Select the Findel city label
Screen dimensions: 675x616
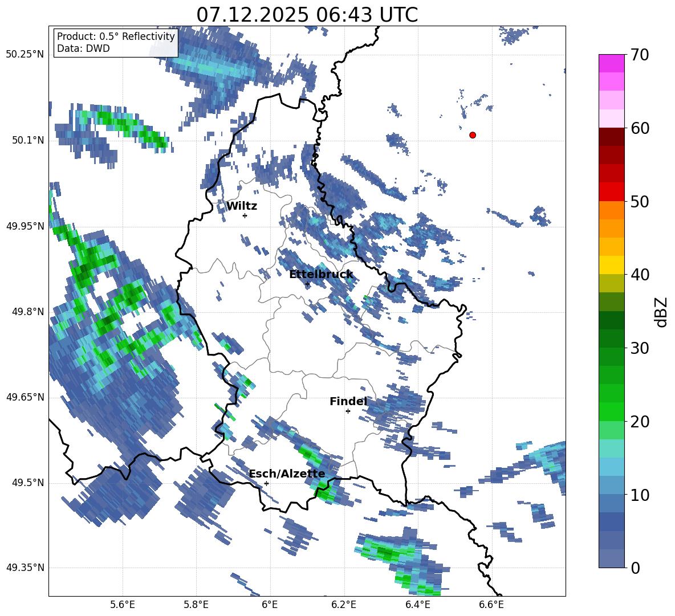348,401
